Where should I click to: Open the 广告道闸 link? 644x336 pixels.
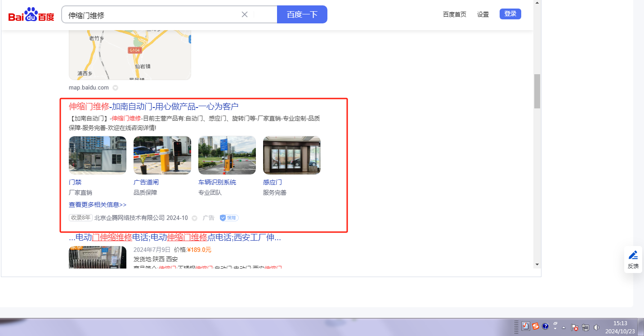pyautogui.click(x=146, y=182)
